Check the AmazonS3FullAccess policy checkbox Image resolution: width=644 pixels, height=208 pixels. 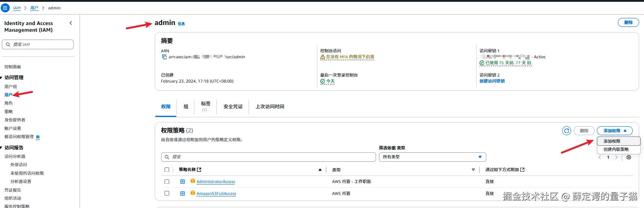(167, 193)
